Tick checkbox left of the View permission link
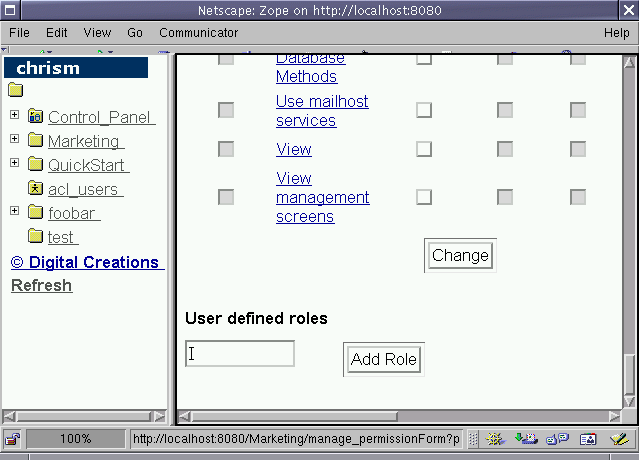Image resolution: width=639 pixels, height=460 pixels. coord(226,149)
